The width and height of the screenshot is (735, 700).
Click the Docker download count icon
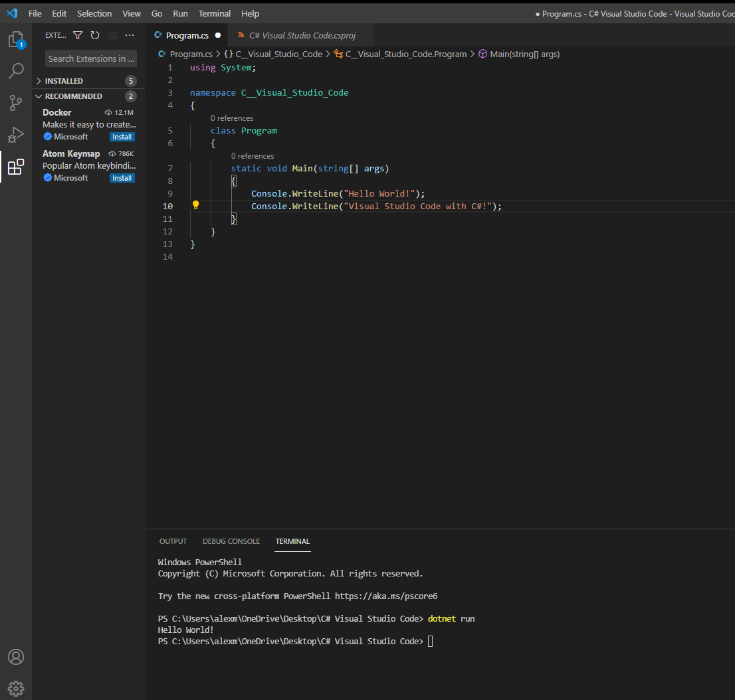tap(108, 112)
